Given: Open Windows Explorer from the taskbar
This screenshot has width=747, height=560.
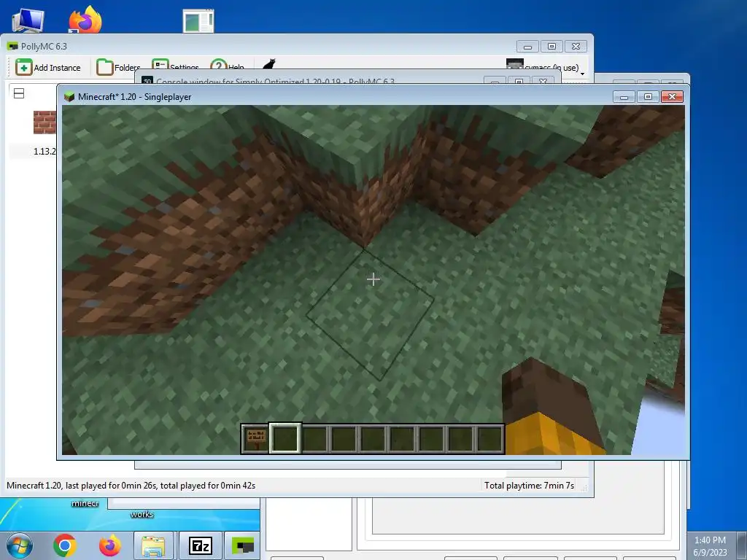Looking at the screenshot, I should pos(153,545).
